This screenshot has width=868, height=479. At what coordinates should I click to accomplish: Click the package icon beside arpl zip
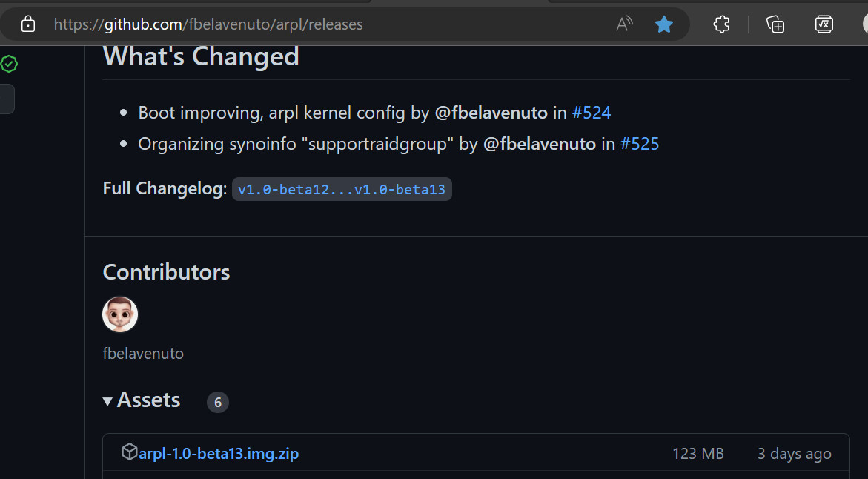[x=129, y=452]
